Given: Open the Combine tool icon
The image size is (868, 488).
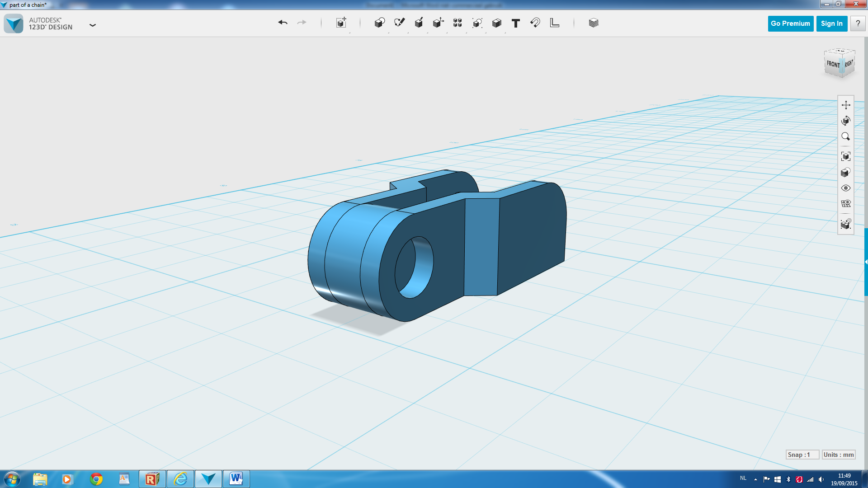Looking at the screenshot, I should (497, 23).
